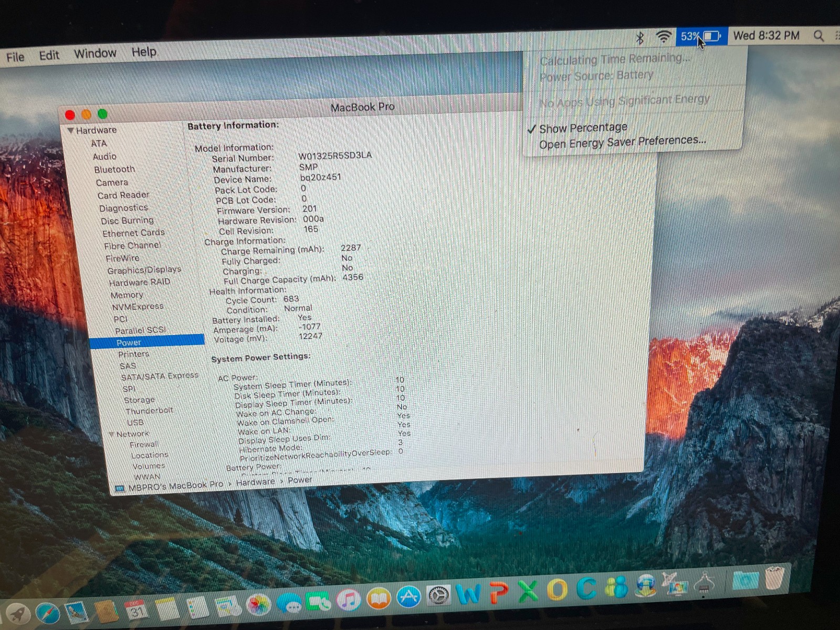
Task: Select Audio in the sidebar
Action: [x=104, y=156]
